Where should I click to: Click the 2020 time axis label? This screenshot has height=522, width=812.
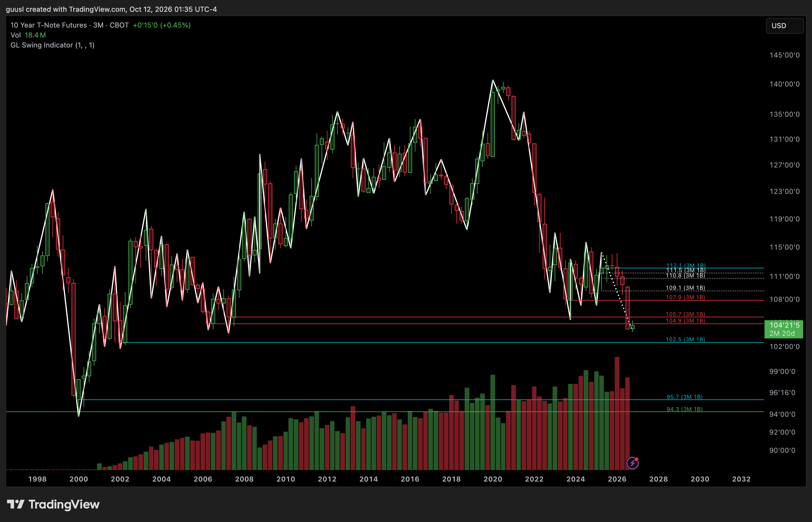pos(492,479)
